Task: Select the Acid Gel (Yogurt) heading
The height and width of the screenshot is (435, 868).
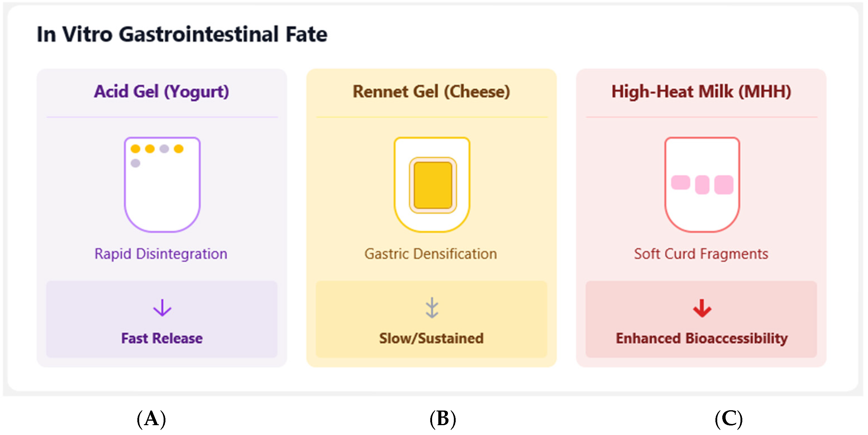Action: (162, 92)
